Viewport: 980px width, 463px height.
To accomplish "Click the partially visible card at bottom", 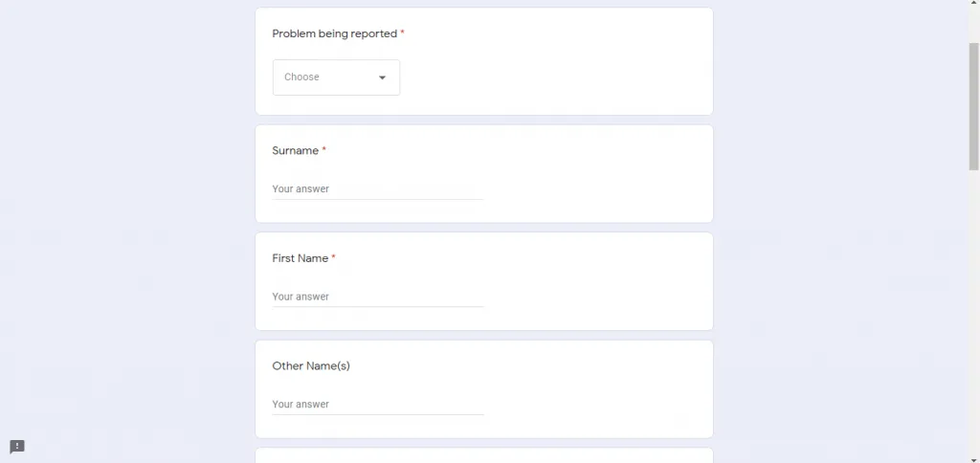I will (483, 456).
